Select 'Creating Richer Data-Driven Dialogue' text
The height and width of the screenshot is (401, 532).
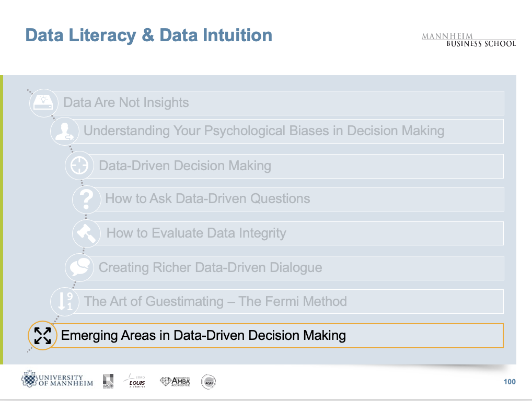coord(210,268)
